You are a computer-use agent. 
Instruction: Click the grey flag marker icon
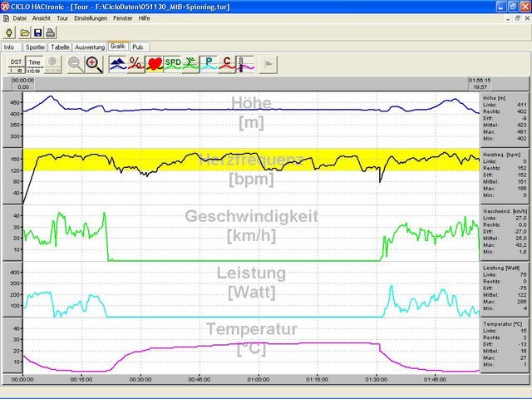[x=268, y=65]
